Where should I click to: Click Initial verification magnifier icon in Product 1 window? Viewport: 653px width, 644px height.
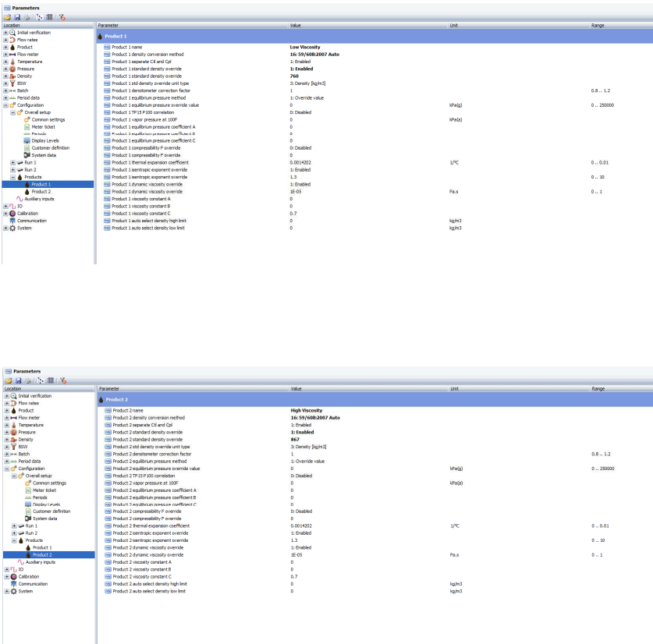point(12,33)
